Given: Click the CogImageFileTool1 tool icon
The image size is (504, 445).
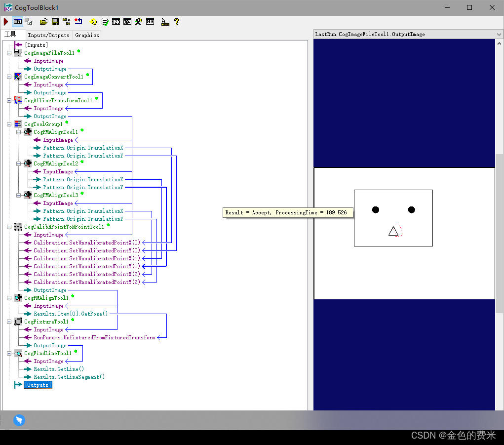Looking at the screenshot, I should click(18, 53).
